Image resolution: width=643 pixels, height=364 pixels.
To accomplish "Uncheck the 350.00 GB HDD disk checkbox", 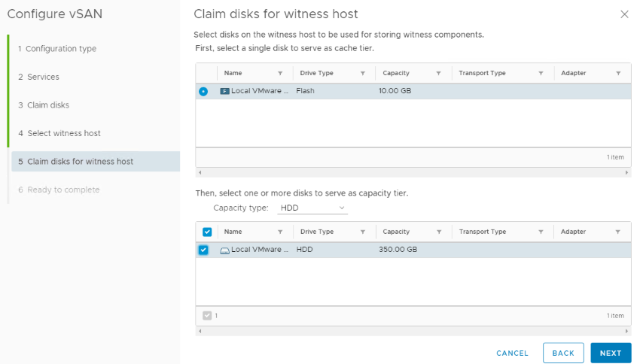I will (x=203, y=250).
